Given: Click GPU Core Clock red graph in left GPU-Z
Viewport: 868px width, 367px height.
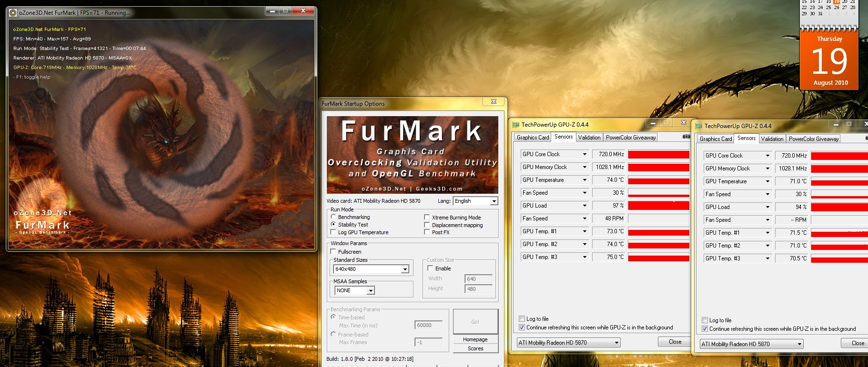Looking at the screenshot, I should point(659,154).
